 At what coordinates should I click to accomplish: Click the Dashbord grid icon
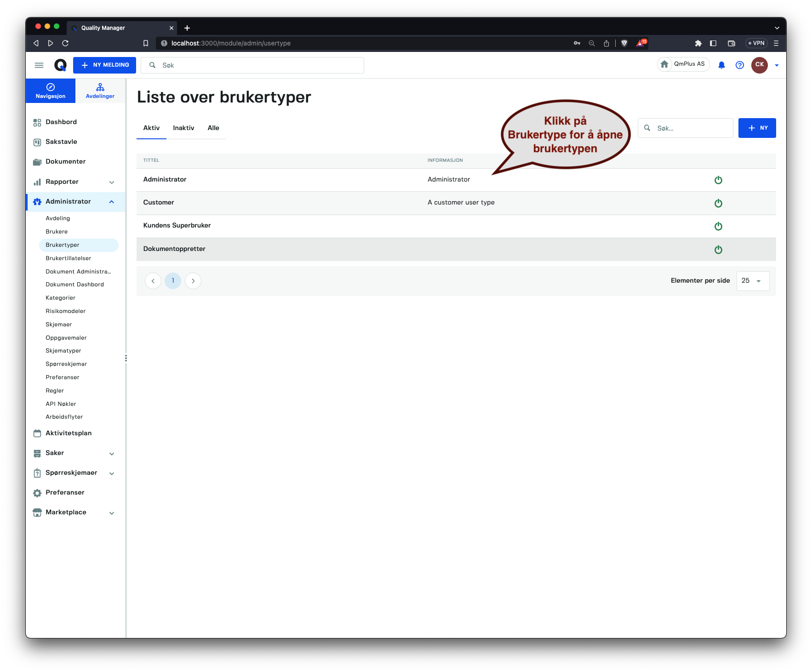point(37,122)
